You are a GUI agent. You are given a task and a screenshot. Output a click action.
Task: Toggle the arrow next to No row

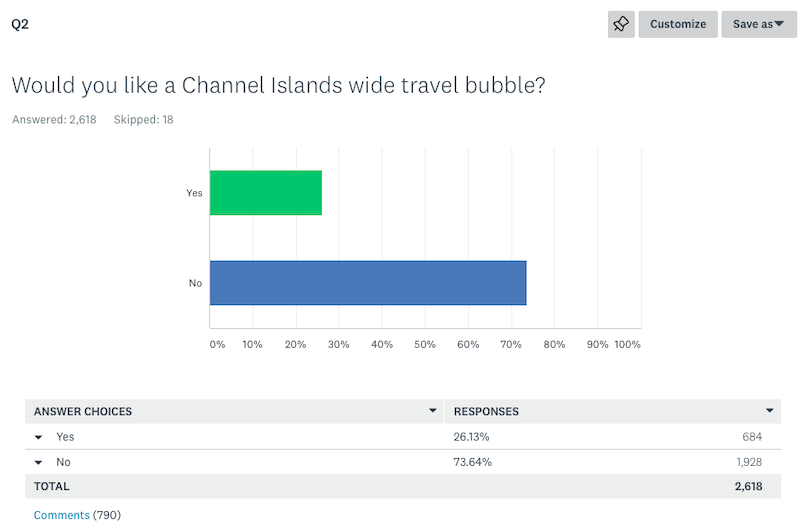click(x=38, y=463)
